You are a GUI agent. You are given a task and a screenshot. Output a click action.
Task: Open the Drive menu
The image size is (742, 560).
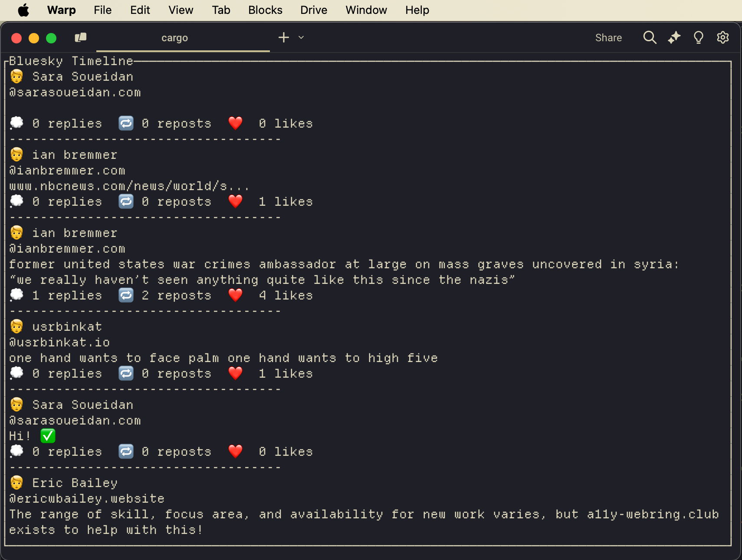coord(313,10)
